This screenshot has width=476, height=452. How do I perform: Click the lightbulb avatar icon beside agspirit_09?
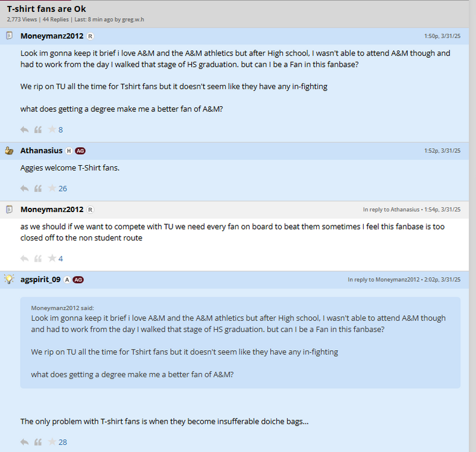tap(9, 279)
